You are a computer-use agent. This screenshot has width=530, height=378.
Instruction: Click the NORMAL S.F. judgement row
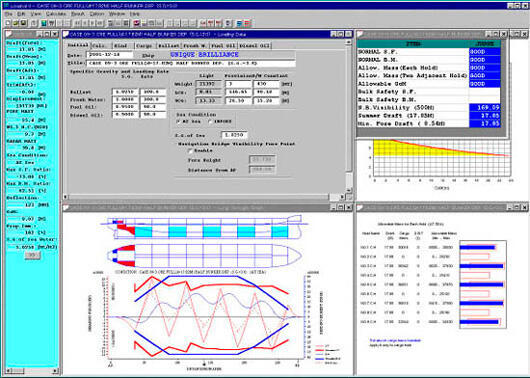coord(429,52)
